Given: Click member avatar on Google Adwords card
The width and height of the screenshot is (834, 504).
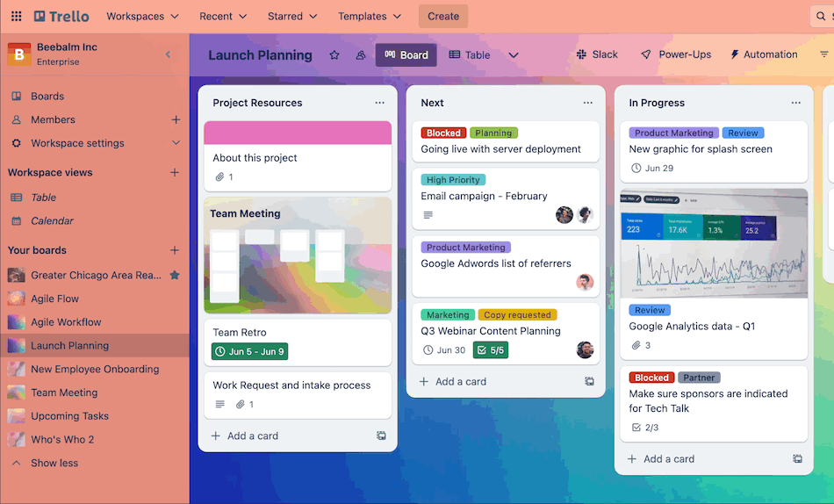Looking at the screenshot, I should (585, 282).
